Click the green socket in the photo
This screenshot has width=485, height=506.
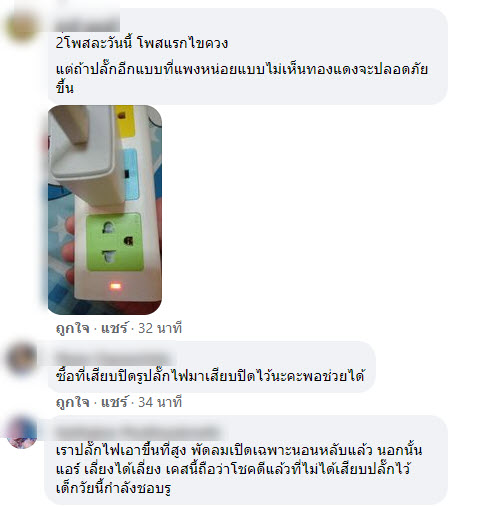coord(114,242)
